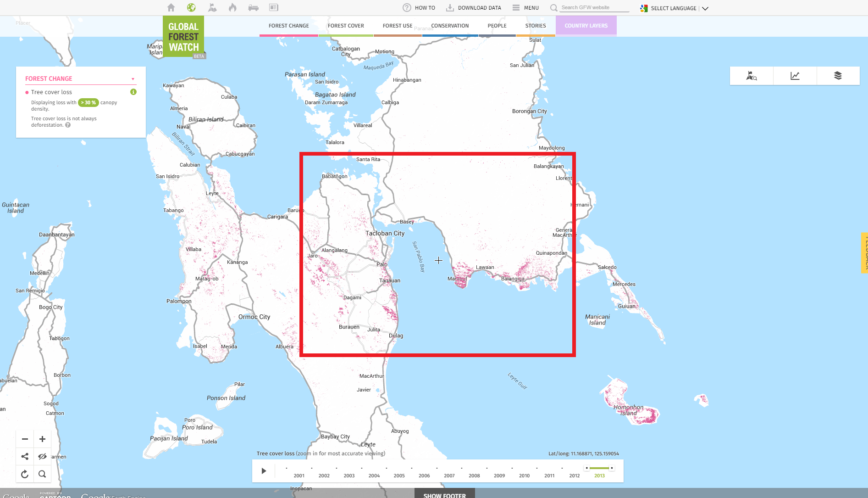Enable the Tree cover loss layer bullet
The height and width of the screenshot is (498, 868).
(x=27, y=92)
